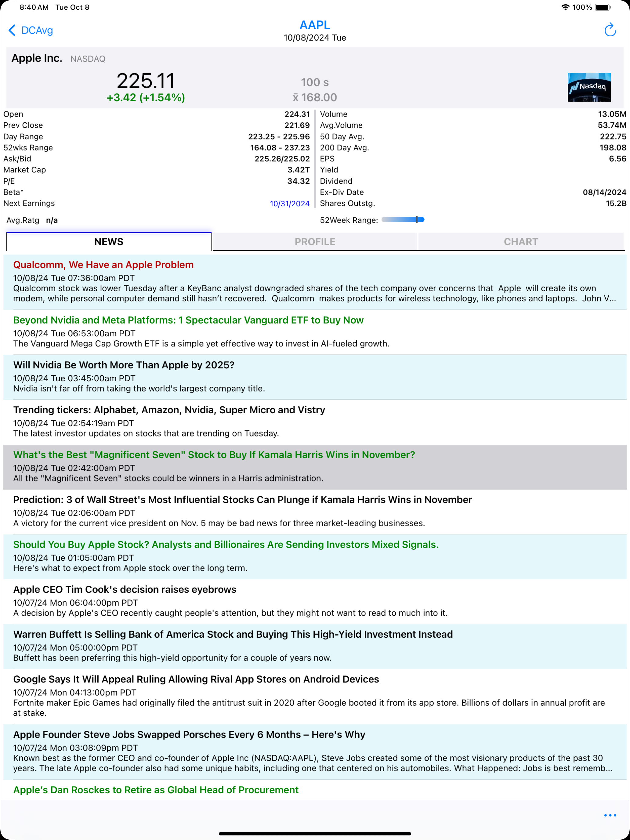Switch to the CHART tab
The height and width of the screenshot is (840, 630).
tap(521, 241)
